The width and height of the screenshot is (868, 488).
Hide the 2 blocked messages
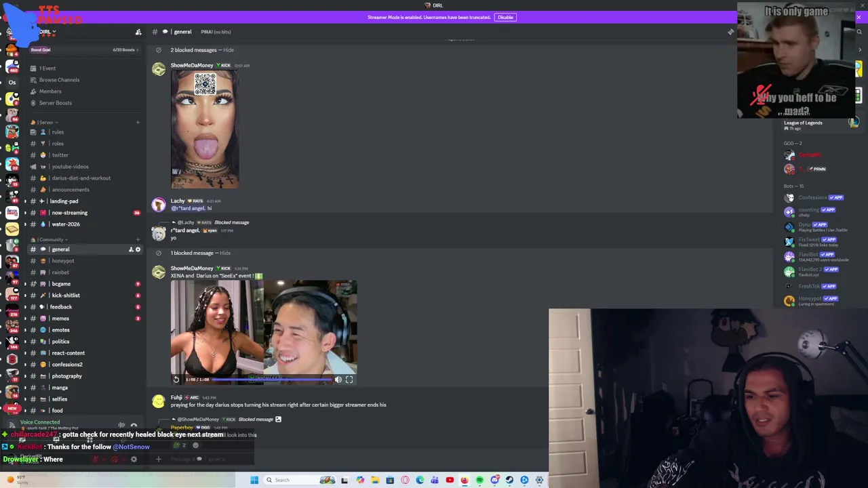229,50
